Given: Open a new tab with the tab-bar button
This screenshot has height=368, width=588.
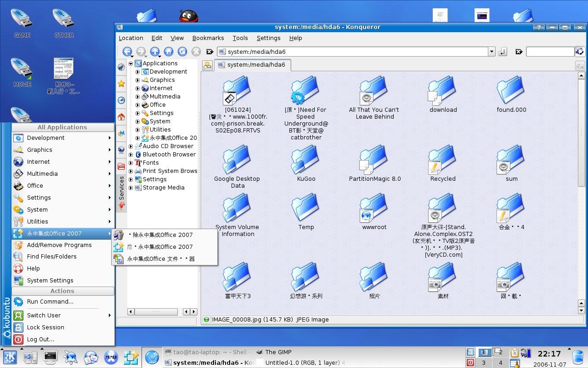Looking at the screenshot, I should [x=208, y=65].
